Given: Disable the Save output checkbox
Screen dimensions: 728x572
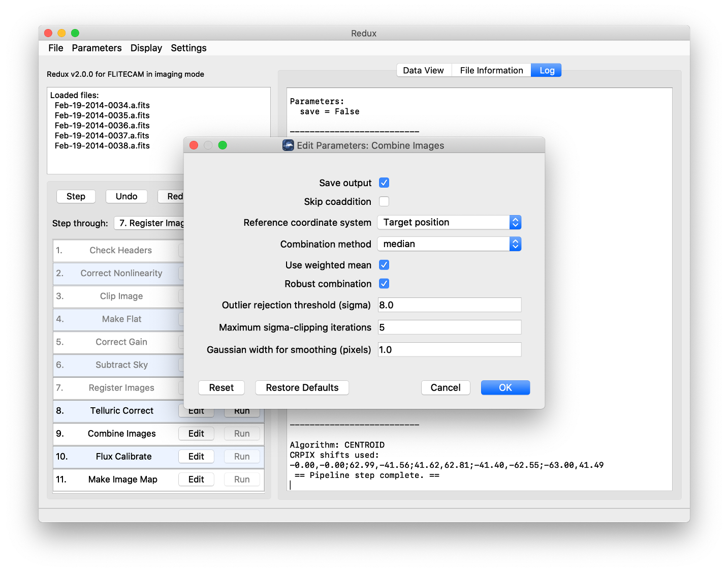Looking at the screenshot, I should point(384,183).
